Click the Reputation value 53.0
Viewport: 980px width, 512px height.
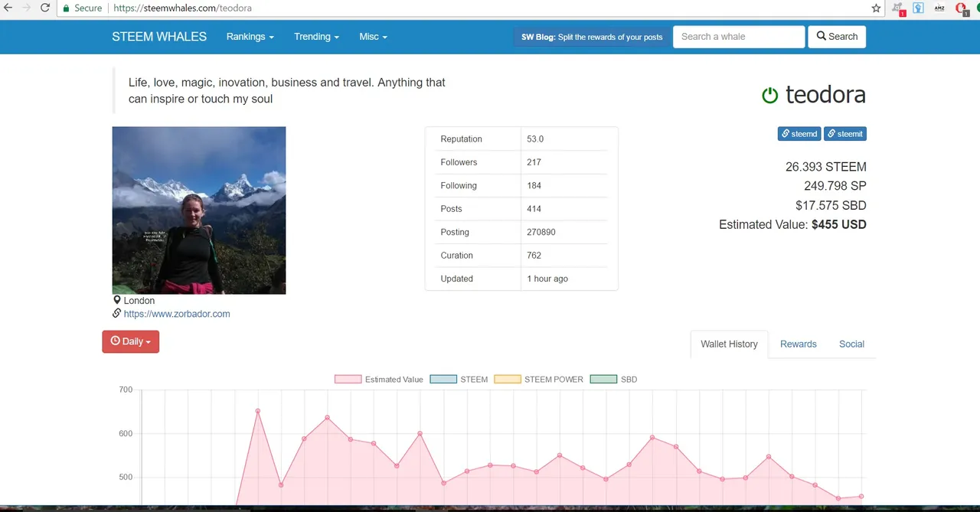pos(535,139)
